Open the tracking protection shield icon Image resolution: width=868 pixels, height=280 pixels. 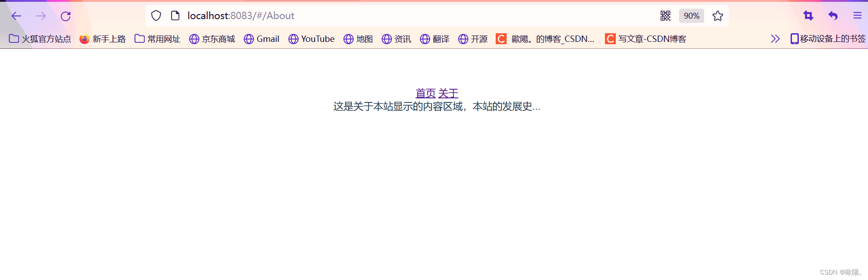pos(156,15)
